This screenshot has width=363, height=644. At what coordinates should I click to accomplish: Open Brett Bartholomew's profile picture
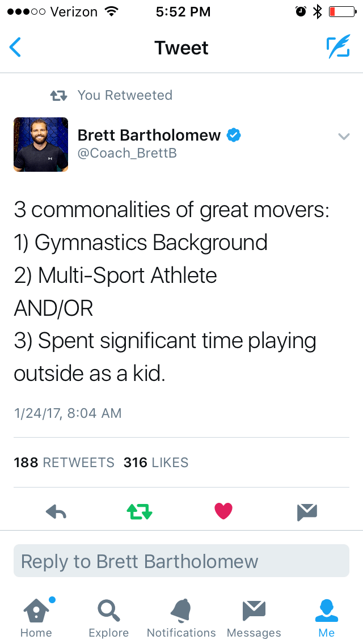coord(41,145)
